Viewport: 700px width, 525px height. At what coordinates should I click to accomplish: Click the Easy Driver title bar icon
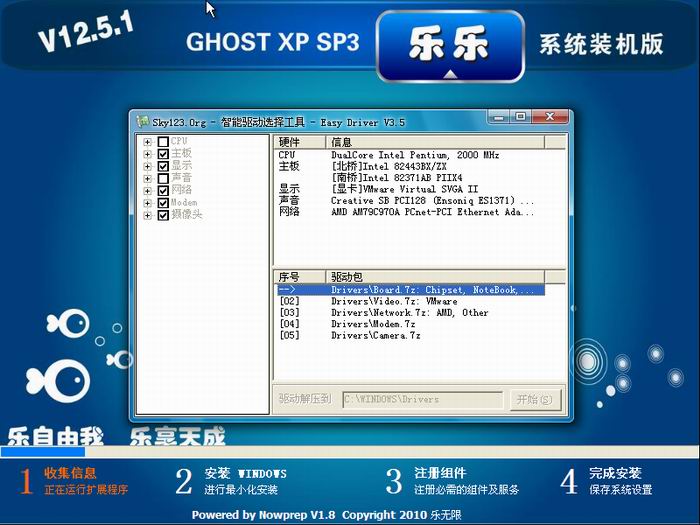[143, 121]
